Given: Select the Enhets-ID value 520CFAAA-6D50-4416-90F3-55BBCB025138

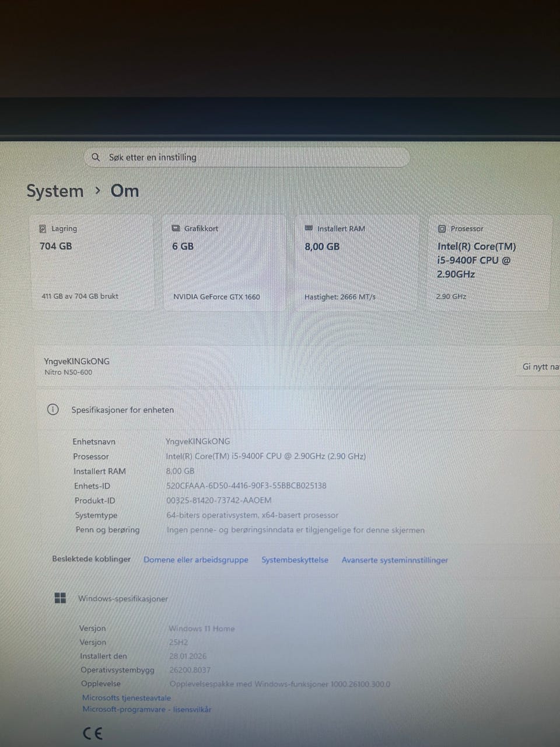Looking at the screenshot, I should pos(246,486).
